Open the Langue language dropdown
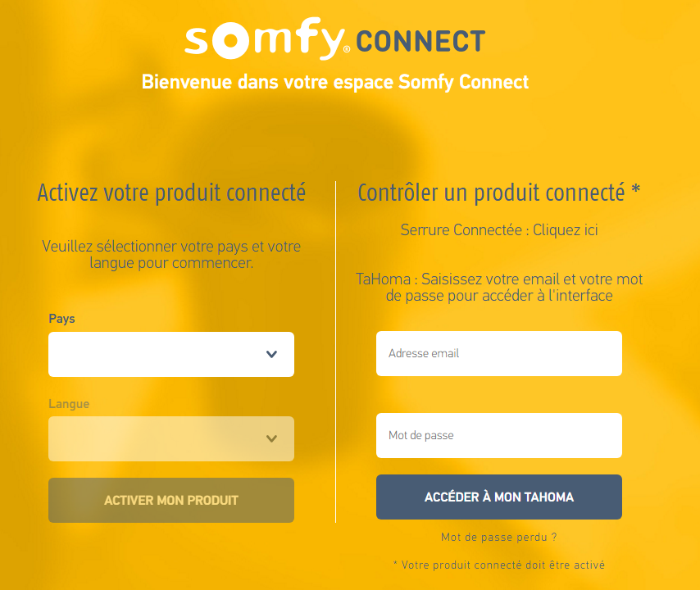Screen dimensions: 700x590 point(171,438)
